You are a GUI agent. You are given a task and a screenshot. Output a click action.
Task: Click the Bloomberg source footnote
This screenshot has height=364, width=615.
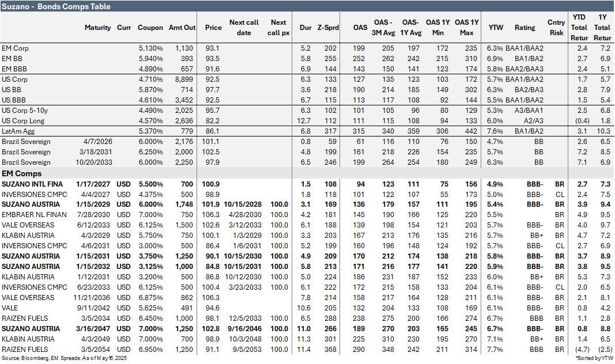(x=65, y=358)
